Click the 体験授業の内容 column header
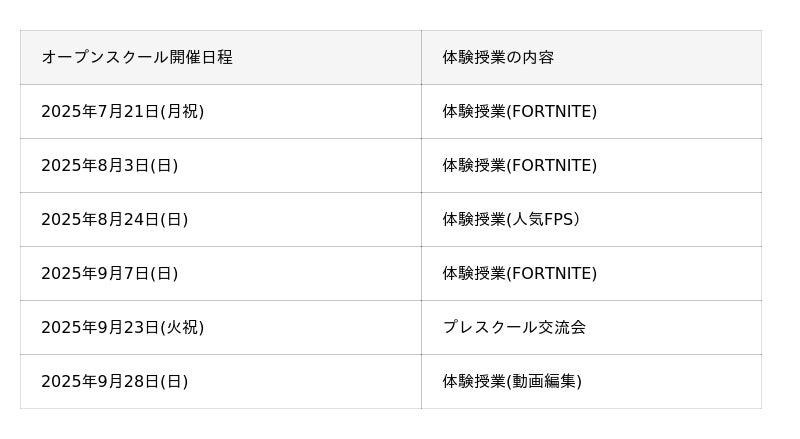Image resolution: width=800 pixels, height=439 pixels. (x=498, y=58)
